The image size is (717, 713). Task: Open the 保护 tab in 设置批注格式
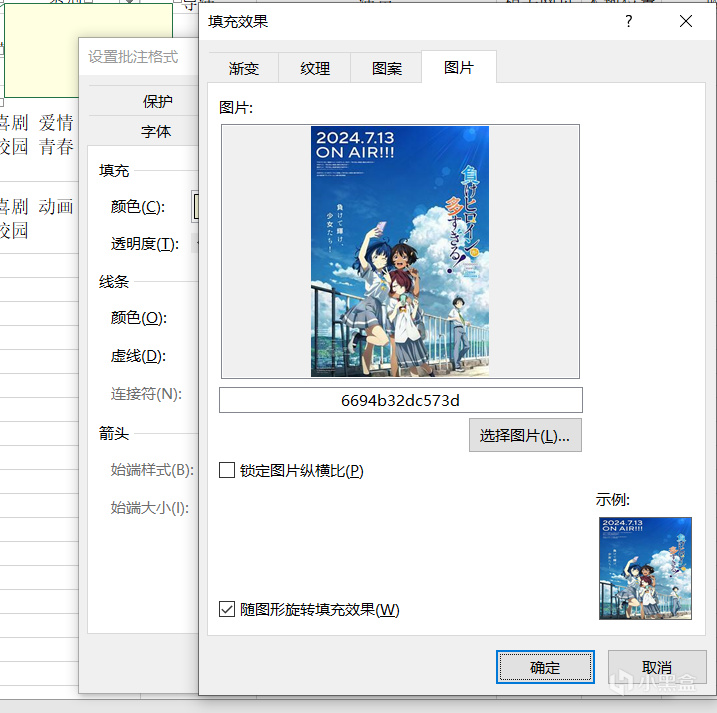coord(157,101)
